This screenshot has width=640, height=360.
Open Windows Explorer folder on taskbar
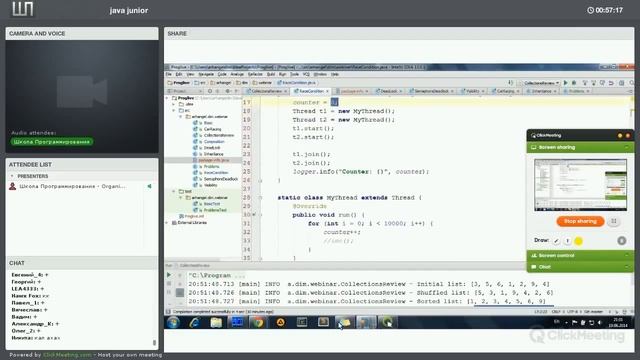(x=216, y=322)
